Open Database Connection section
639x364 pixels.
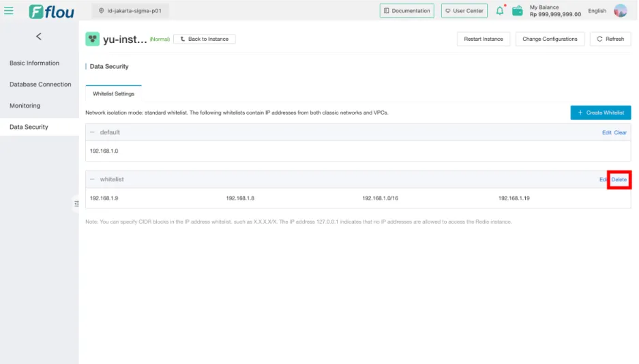point(40,85)
